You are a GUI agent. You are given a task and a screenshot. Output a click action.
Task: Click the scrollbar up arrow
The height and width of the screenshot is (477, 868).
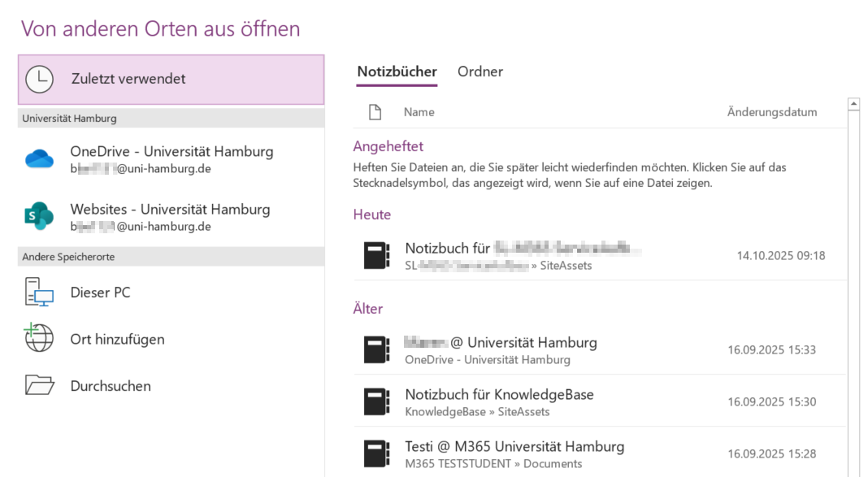pos(853,104)
